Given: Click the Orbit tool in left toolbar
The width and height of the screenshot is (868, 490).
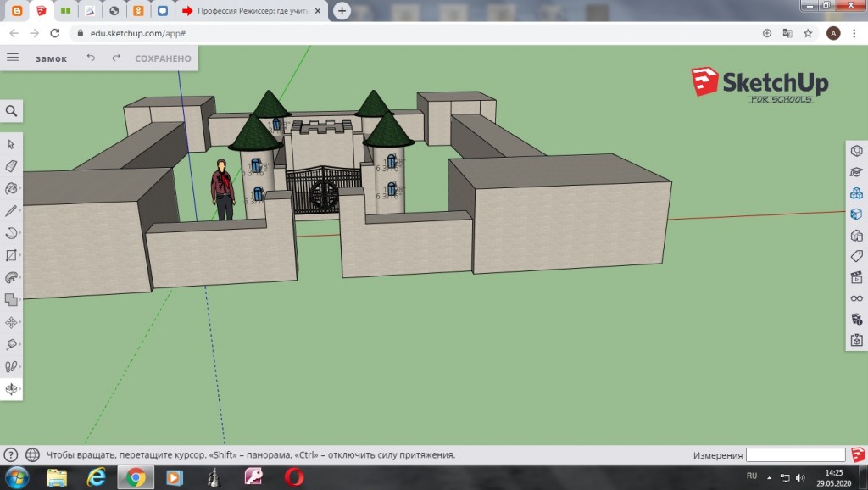Looking at the screenshot, I should [x=11, y=389].
